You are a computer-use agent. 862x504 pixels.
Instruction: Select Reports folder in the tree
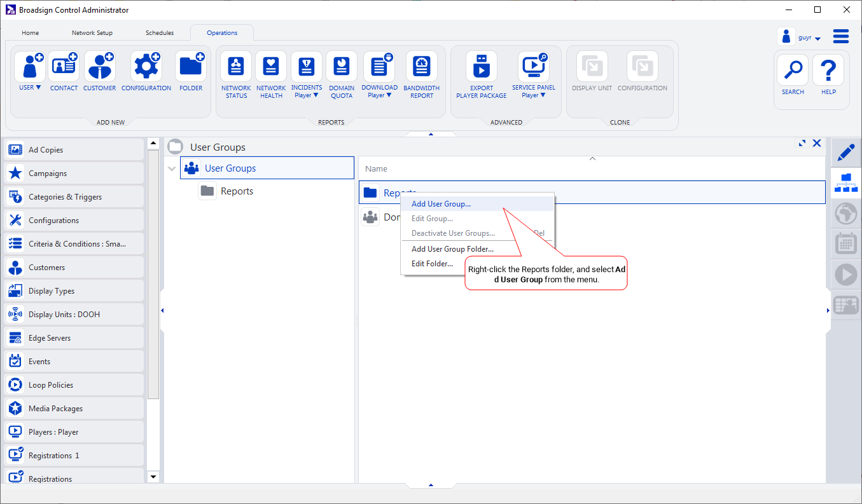click(237, 191)
